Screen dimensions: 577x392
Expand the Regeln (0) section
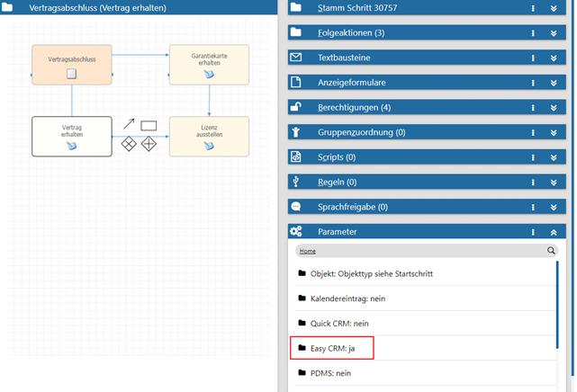coord(554,183)
